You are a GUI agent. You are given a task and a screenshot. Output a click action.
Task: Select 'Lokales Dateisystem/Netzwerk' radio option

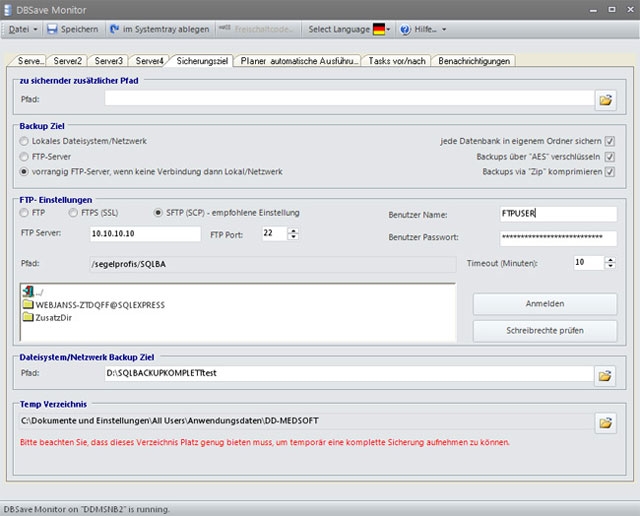coord(25,142)
